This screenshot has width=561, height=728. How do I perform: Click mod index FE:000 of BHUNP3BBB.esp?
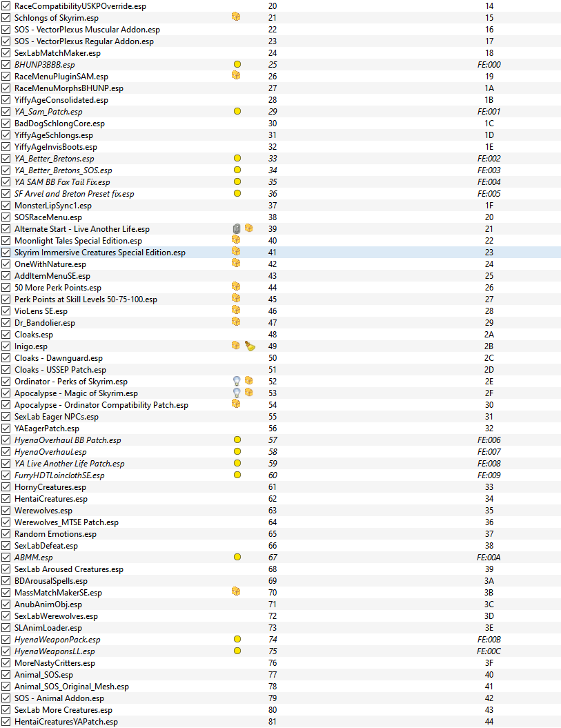point(489,65)
